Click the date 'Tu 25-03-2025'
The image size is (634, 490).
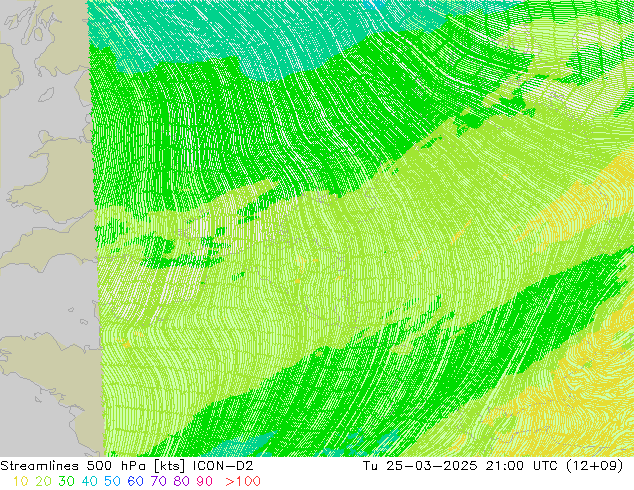click(x=420, y=466)
